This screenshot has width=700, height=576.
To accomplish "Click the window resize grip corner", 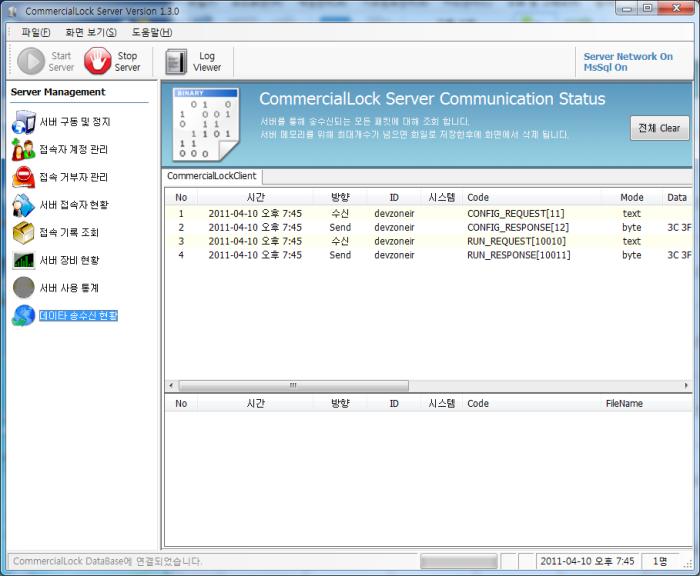I will click(x=688, y=563).
